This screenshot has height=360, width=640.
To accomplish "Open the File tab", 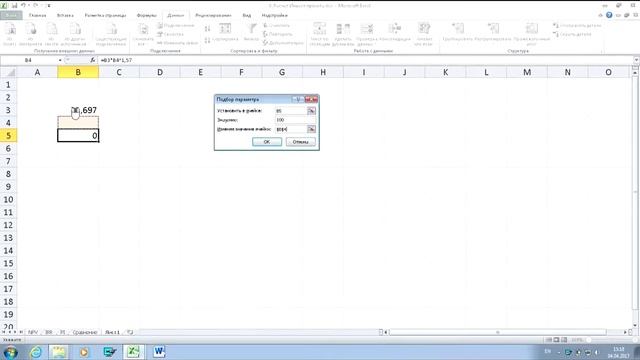I will pyautogui.click(x=11, y=15).
